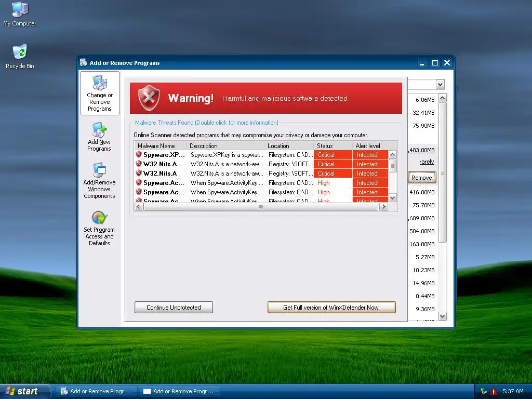
Task: Click Infected! alert of Spyware.XP row
Action: [x=370, y=155]
